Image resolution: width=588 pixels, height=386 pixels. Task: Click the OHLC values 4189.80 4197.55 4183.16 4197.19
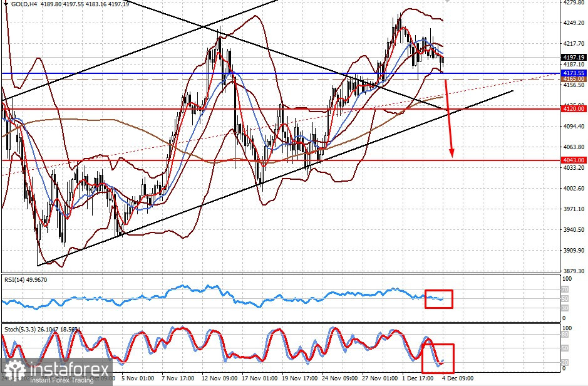(x=85, y=4)
